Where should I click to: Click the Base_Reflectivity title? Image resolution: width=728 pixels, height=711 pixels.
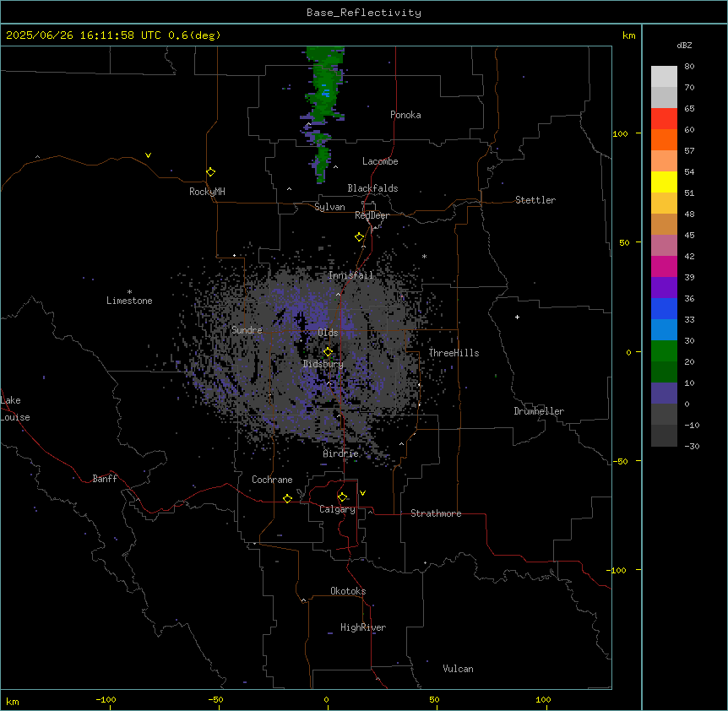pos(364,13)
